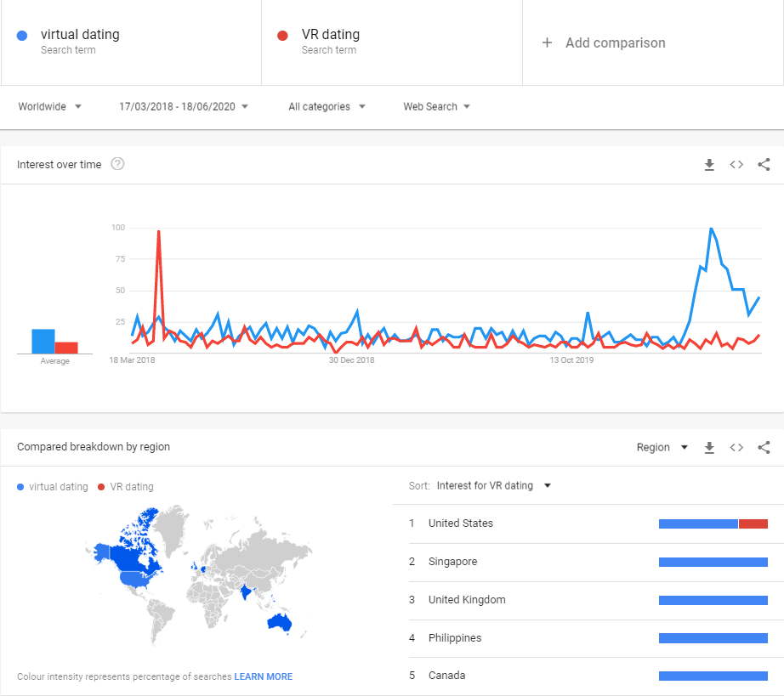Open help for Interest over time
The height and width of the screenshot is (696, 784).
click(117, 164)
